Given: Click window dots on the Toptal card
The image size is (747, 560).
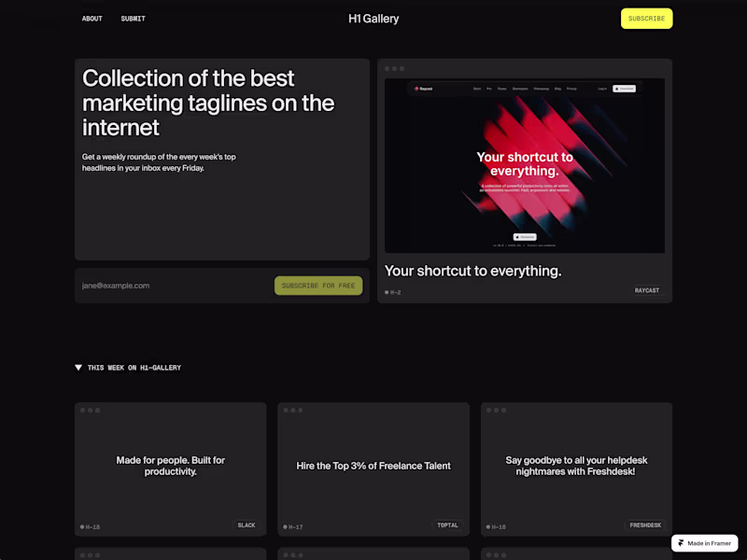Looking at the screenshot, I should pos(293,410).
